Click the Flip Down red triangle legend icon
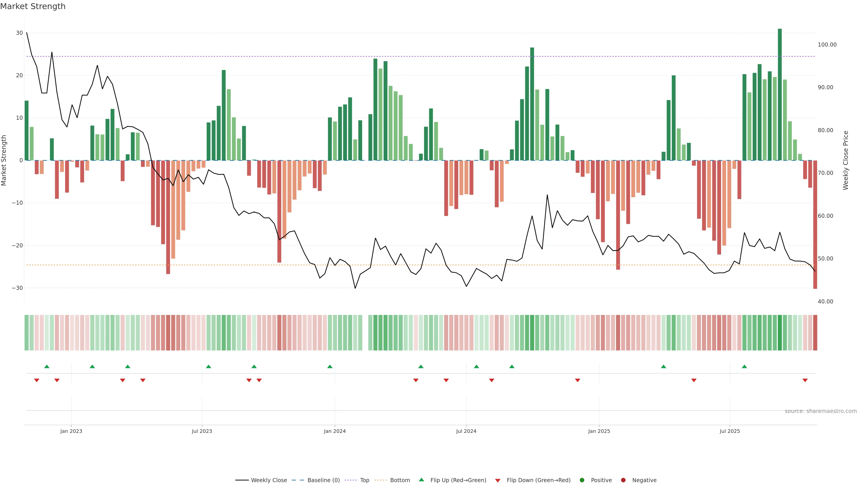Viewport: 868px width, 488px height. click(x=498, y=481)
